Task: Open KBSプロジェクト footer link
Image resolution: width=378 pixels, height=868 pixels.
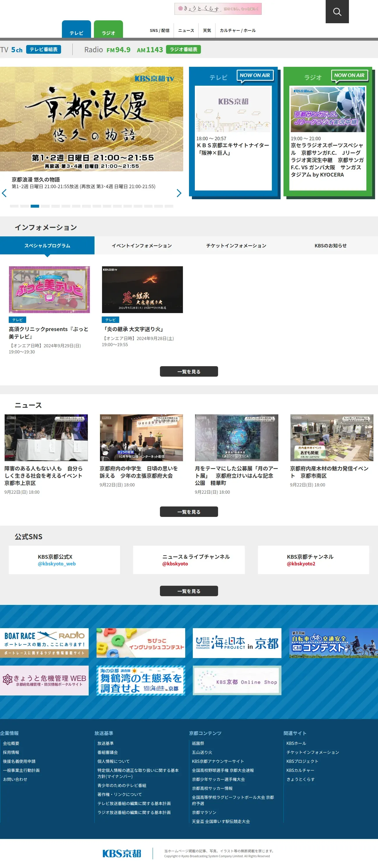Action: pos(302,761)
